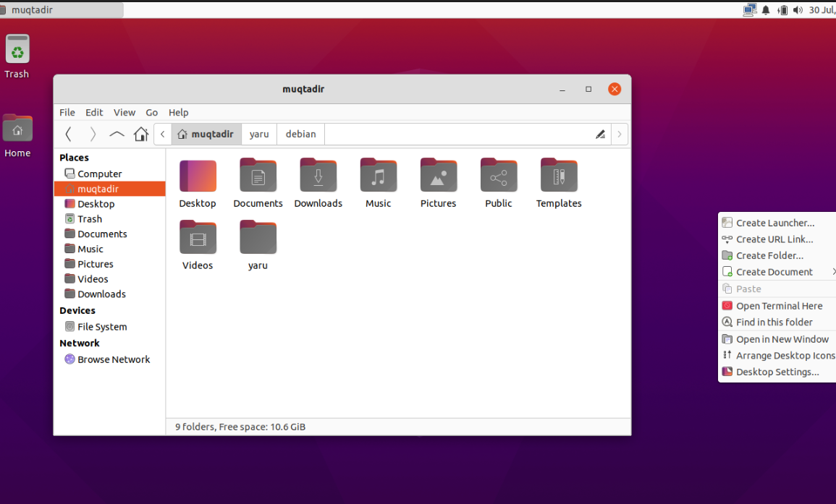Open the Trash icon on desktop
Screen dimensions: 836x504
click(x=17, y=51)
